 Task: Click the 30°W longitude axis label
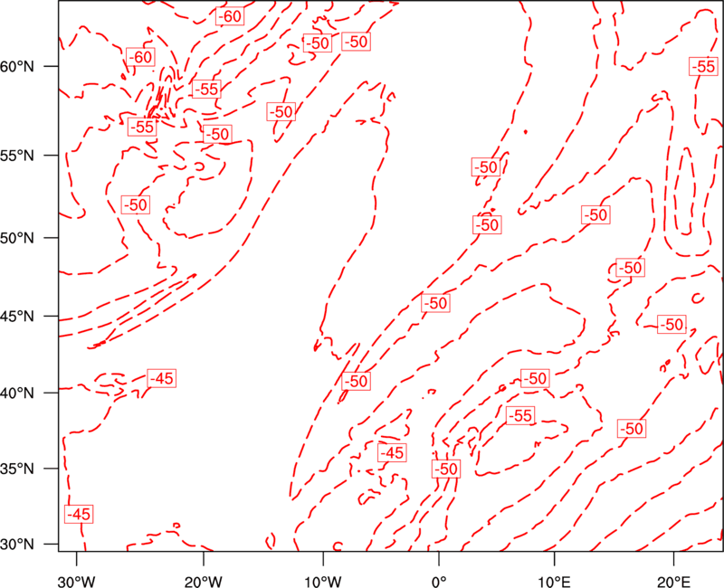click(77, 581)
